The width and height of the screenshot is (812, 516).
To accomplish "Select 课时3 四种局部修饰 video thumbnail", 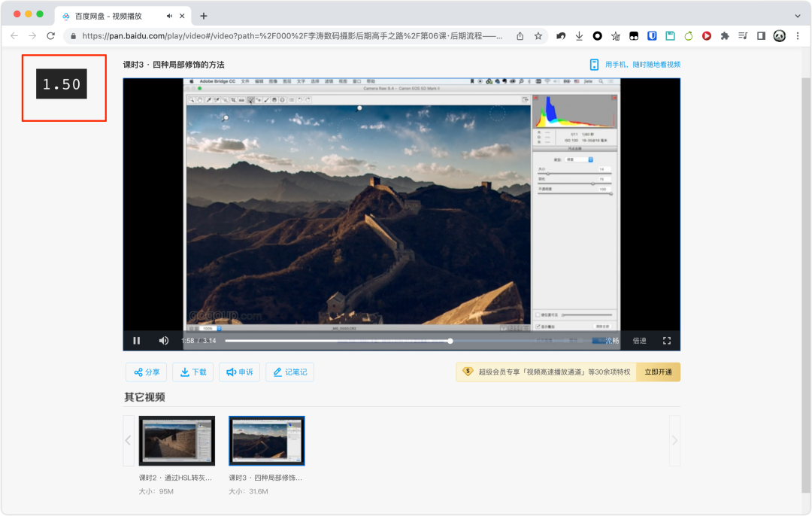I will 267,440.
